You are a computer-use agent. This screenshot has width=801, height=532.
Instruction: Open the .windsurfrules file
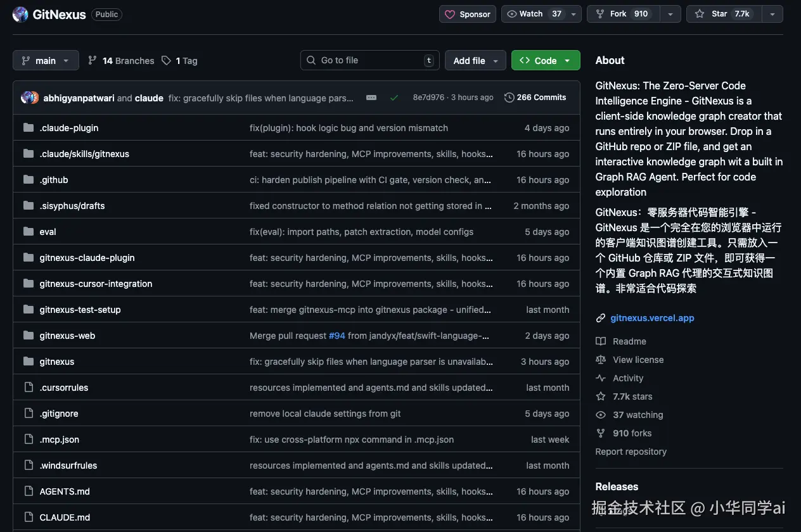(x=68, y=465)
